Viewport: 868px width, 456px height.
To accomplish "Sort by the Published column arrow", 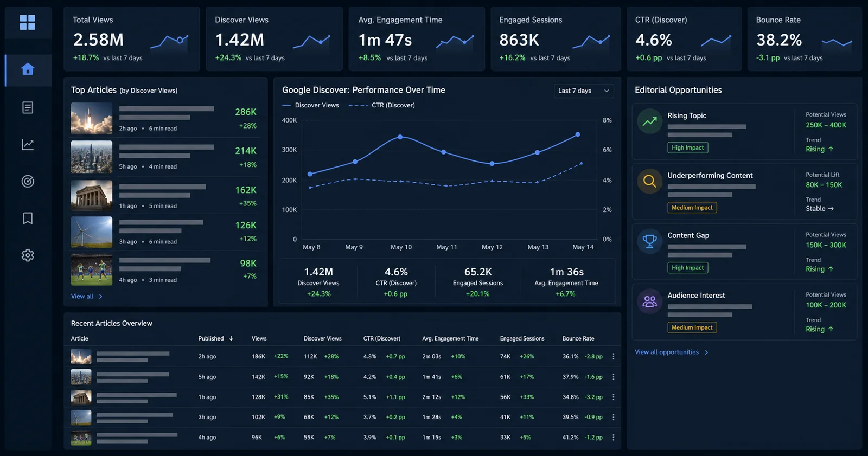I will [x=231, y=338].
